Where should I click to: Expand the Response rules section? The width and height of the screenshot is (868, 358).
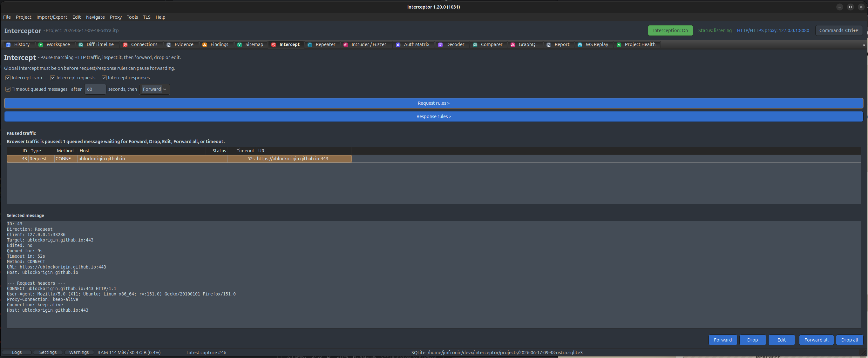coord(433,116)
